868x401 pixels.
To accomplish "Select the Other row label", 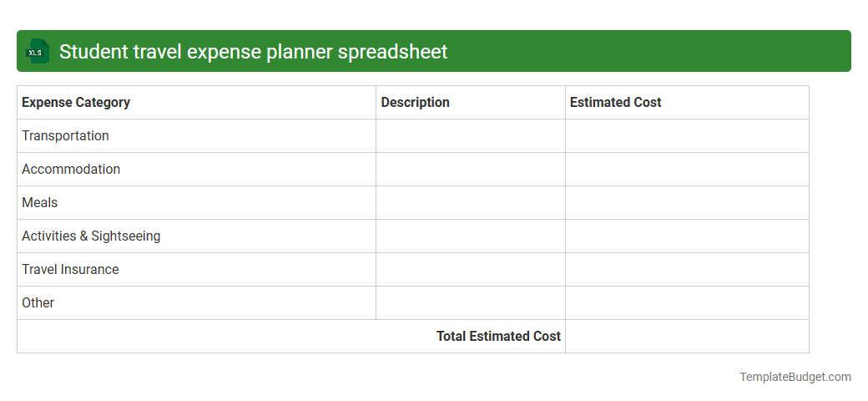I will click(38, 303).
